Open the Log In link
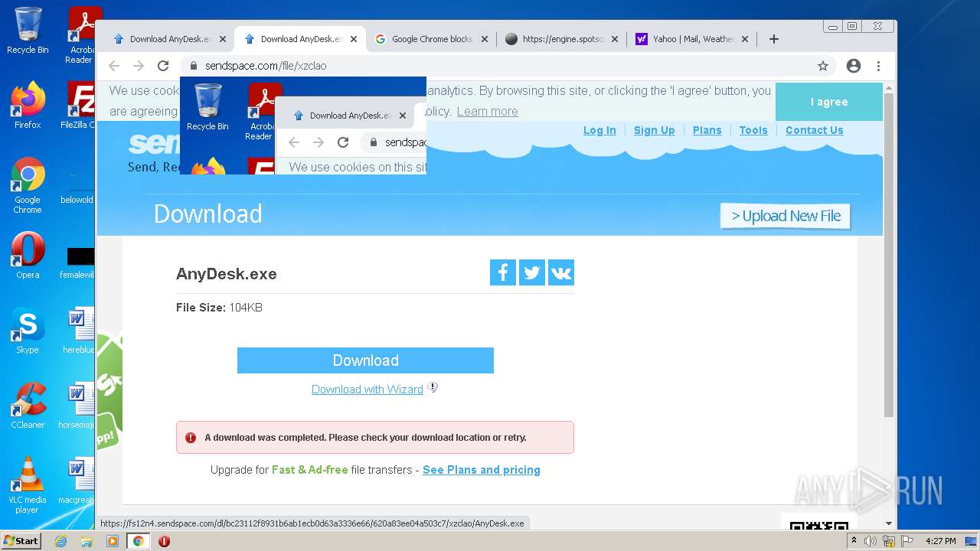Viewport: 980px width, 551px height. coord(599,130)
